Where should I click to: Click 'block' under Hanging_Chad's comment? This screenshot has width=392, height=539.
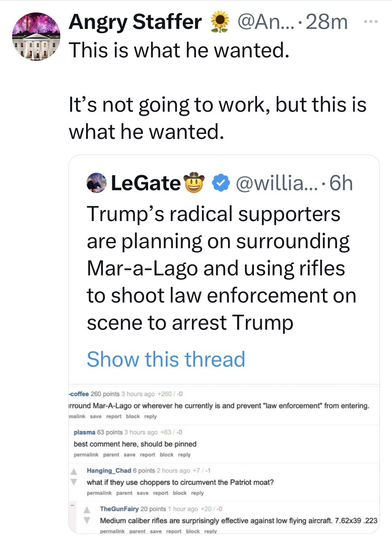coord(180,493)
